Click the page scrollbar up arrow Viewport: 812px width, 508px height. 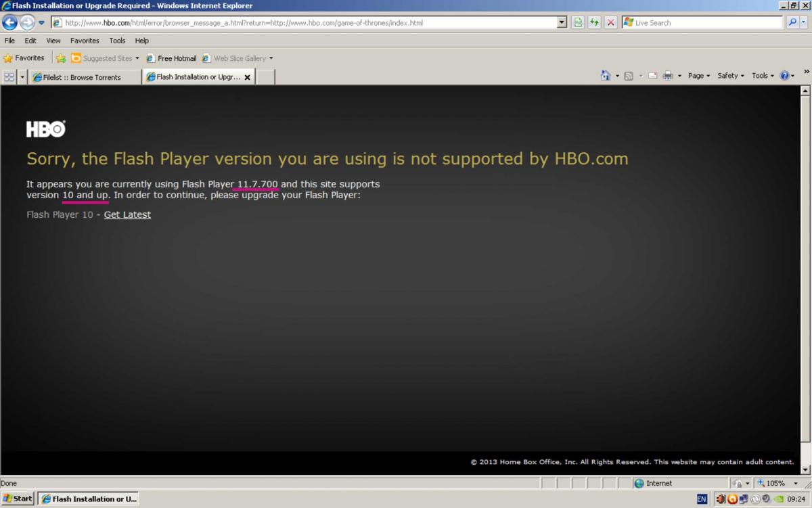805,90
